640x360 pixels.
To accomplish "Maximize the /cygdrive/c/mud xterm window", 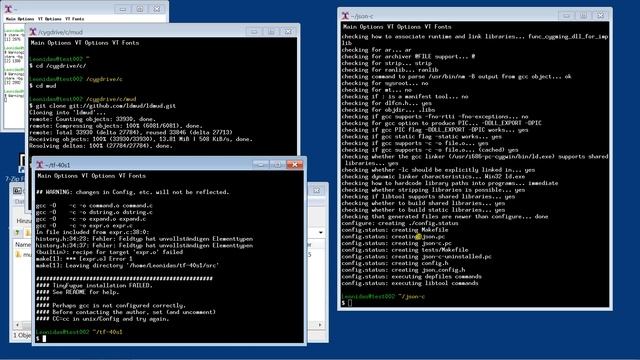I will (271, 31).
